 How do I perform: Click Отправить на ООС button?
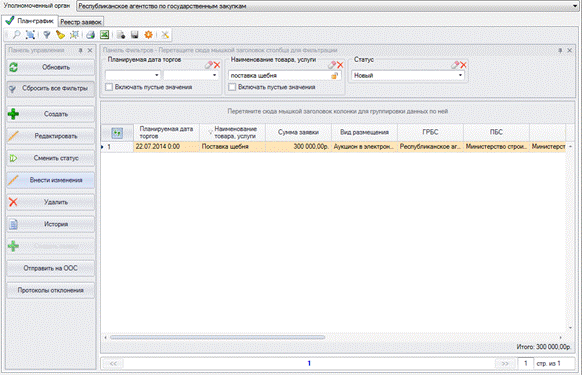click(x=50, y=268)
